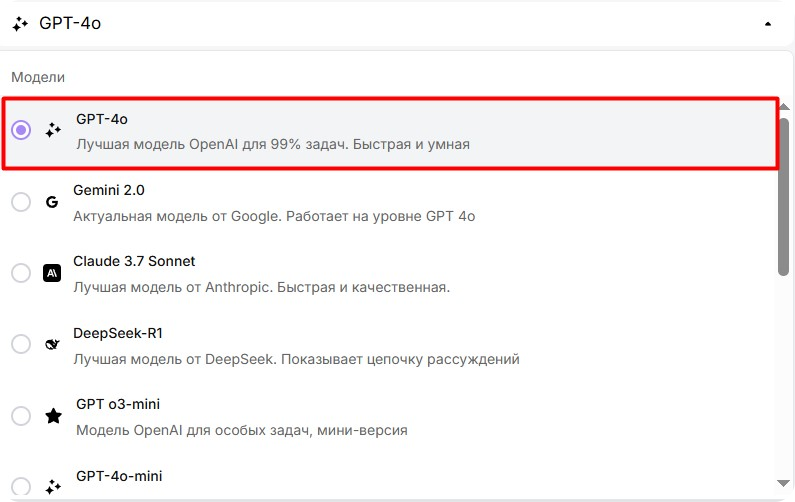Select the Claude 3.7 Sonnet radio button
The height and width of the screenshot is (502, 795).
click(x=21, y=273)
